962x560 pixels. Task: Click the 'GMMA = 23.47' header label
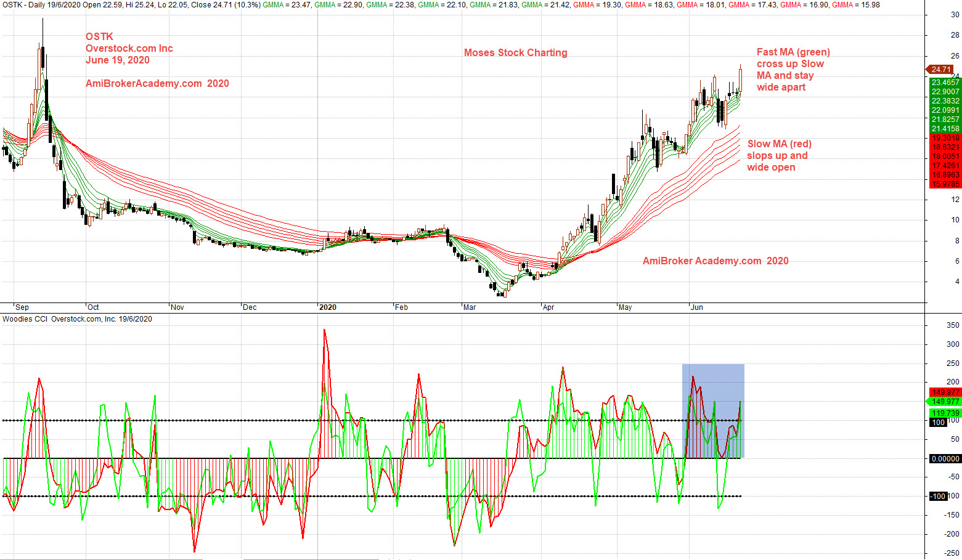click(x=287, y=5)
